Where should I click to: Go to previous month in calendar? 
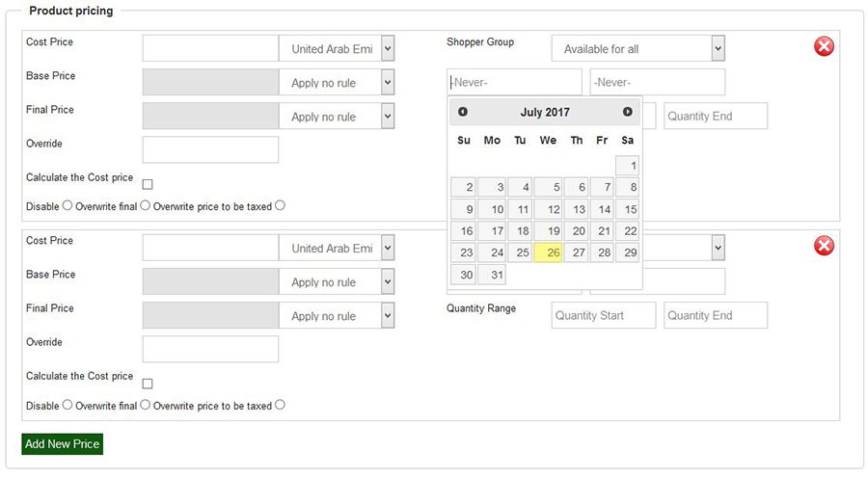tap(463, 112)
